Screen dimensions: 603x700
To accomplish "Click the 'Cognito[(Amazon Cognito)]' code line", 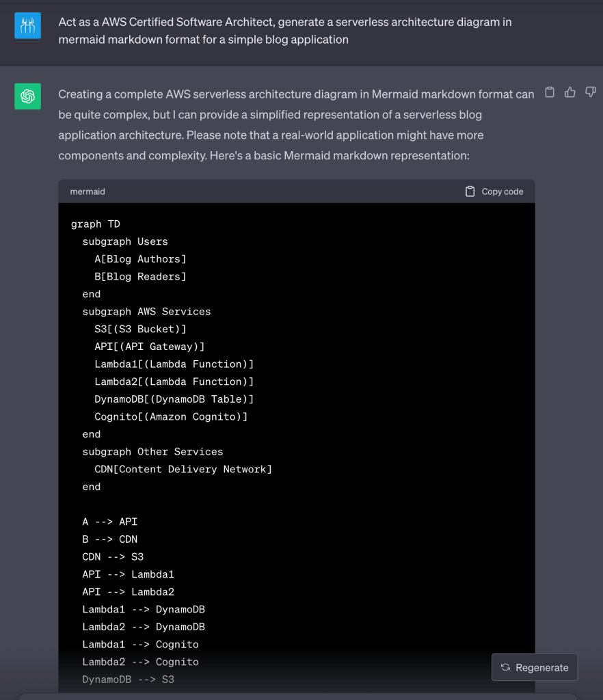I will (171, 416).
